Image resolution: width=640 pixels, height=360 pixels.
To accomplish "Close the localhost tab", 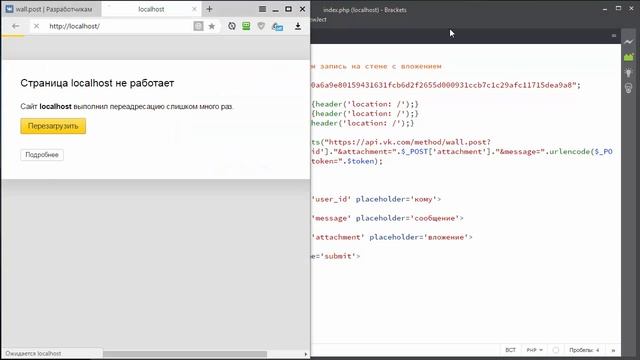I will point(194,9).
